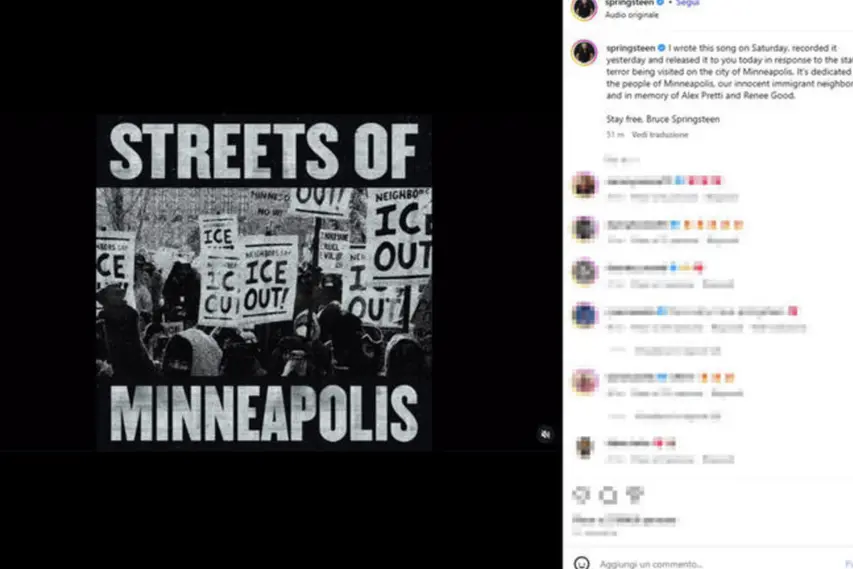The height and width of the screenshot is (569, 853).
Task: Click the first commenter's avatar
Action: point(584,184)
